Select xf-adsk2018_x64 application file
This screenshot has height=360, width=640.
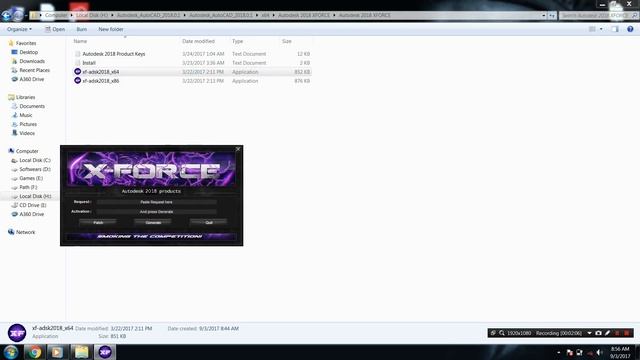pyautogui.click(x=101, y=72)
